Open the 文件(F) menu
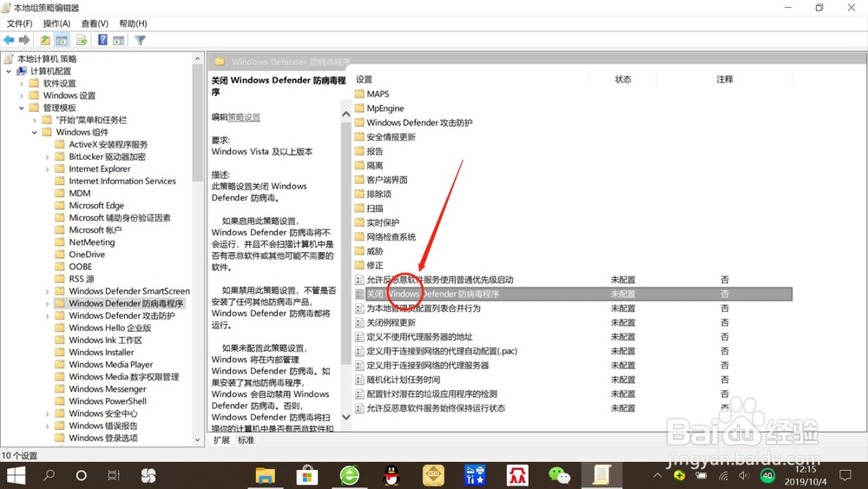This screenshot has width=868, height=489. [19, 23]
